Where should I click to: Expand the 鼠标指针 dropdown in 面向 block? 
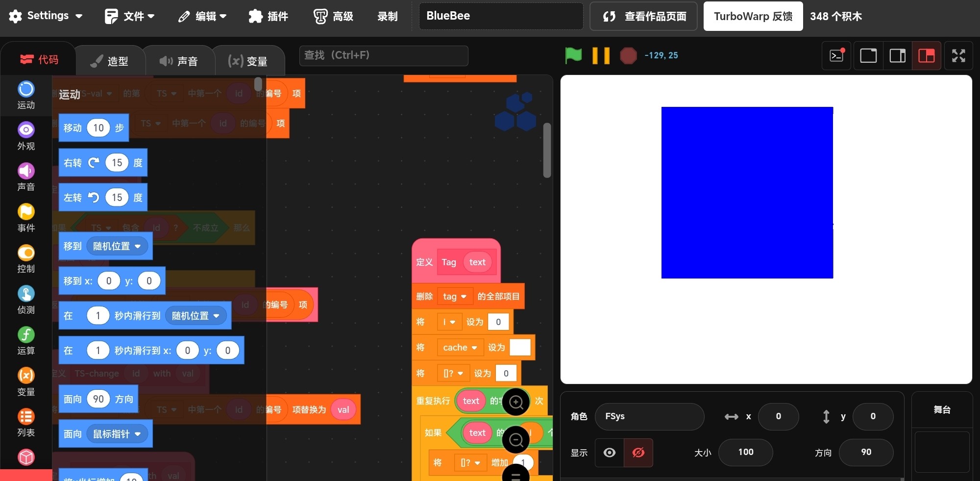click(117, 434)
